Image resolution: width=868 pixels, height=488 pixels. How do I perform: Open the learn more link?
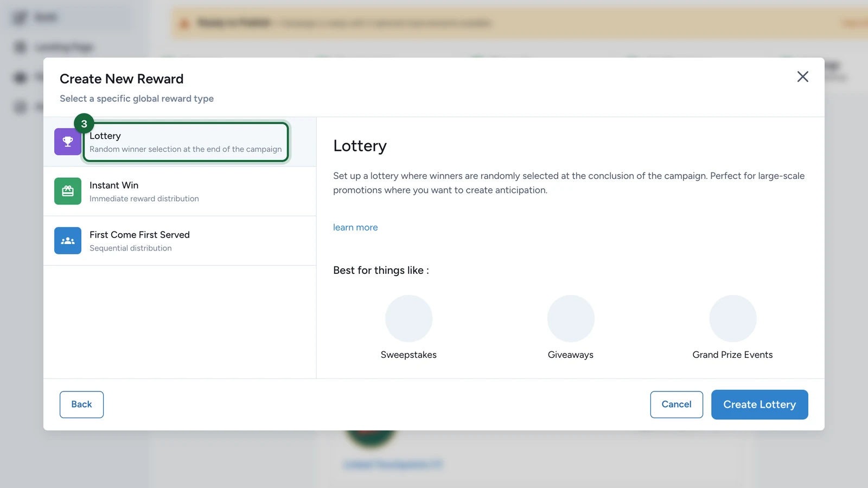(355, 227)
